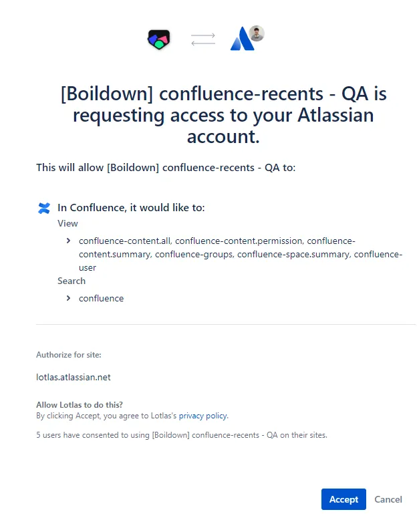419x532 pixels.
Task: Click the Search permission category label
Action: pyautogui.click(x=72, y=281)
